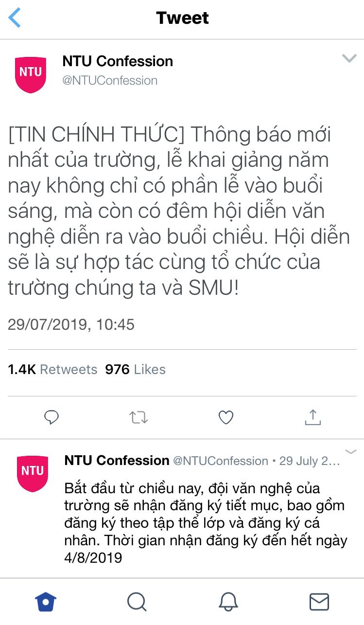Expand the main tweet options chevron
Image resolution: width=364 pixels, height=625 pixels.
pyautogui.click(x=349, y=59)
